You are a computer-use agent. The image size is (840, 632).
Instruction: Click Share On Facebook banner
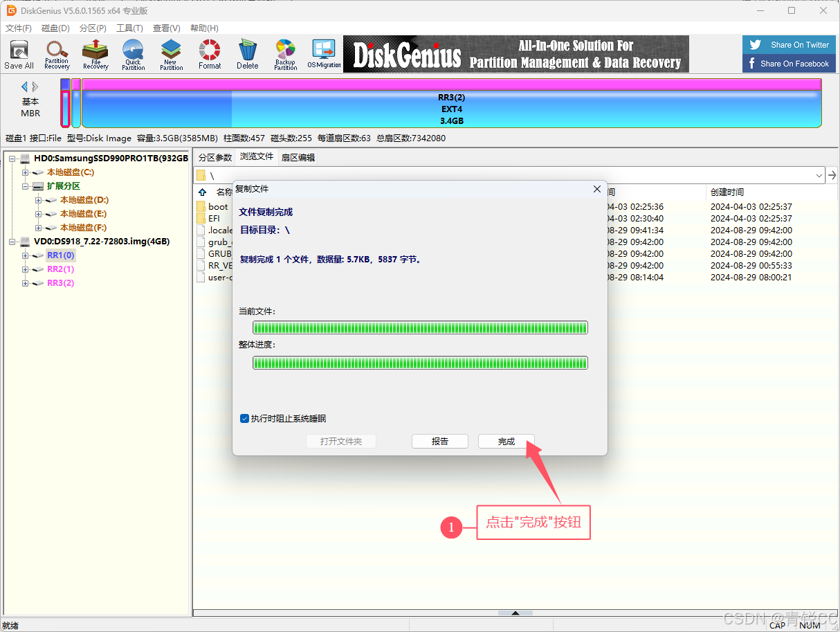click(x=788, y=64)
